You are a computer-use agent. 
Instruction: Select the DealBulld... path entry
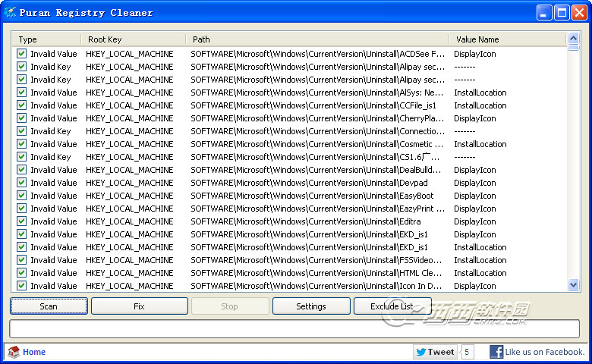(316, 170)
